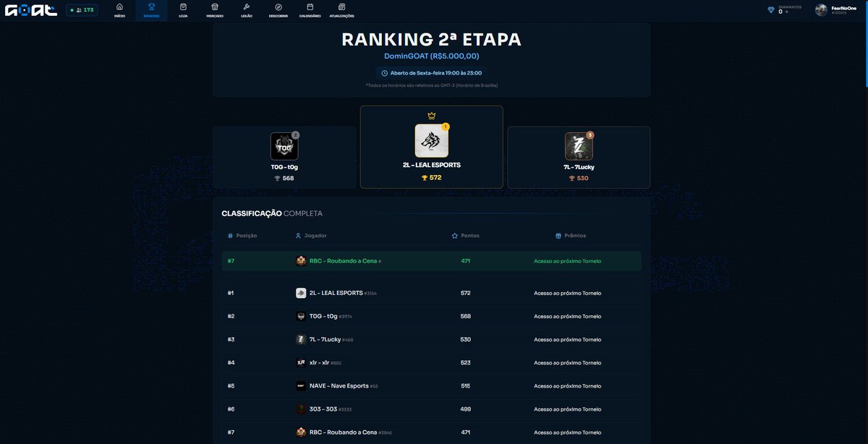Open the 7L - 7Lucky podium logo
This screenshot has width=868, height=444.
579,146
